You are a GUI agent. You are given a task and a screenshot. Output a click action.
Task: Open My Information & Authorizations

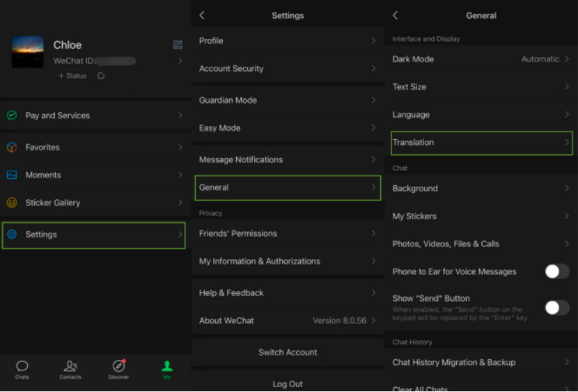point(288,261)
